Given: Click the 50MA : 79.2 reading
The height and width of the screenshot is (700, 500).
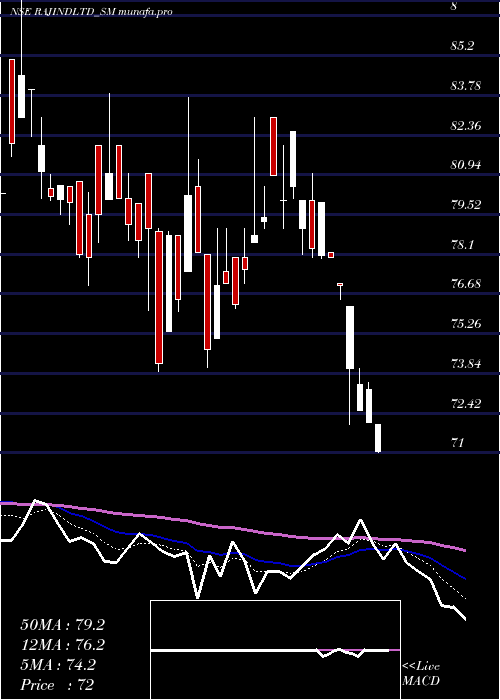Looking at the screenshot, I should [x=62, y=625].
